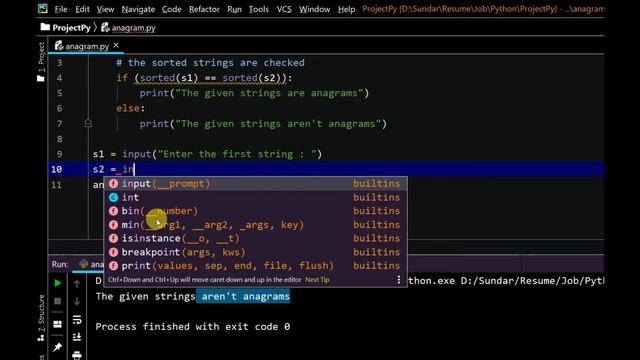Click the else keyword on line 6
This screenshot has height=360, width=640.
point(128,108)
